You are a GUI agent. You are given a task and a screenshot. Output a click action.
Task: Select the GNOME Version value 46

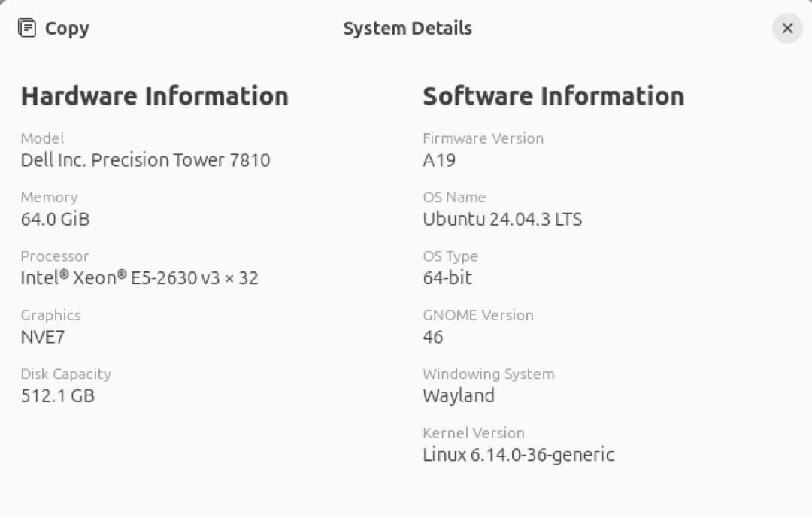coord(434,337)
